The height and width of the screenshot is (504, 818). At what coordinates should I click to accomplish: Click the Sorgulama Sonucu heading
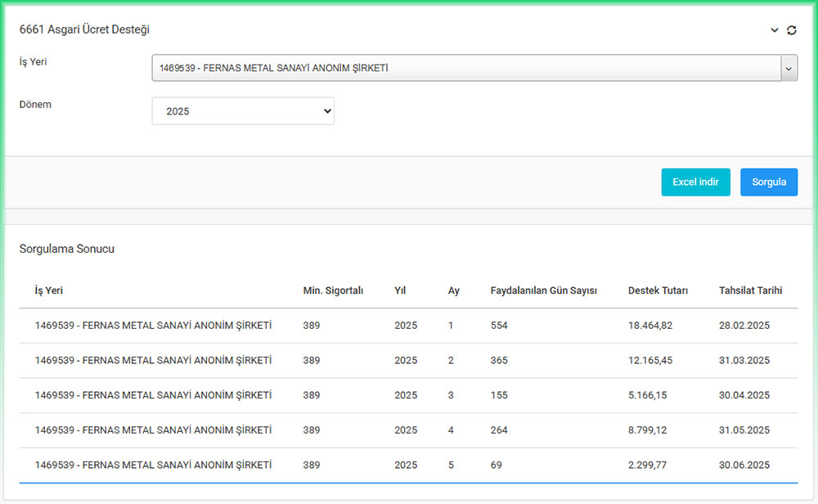coord(67,249)
